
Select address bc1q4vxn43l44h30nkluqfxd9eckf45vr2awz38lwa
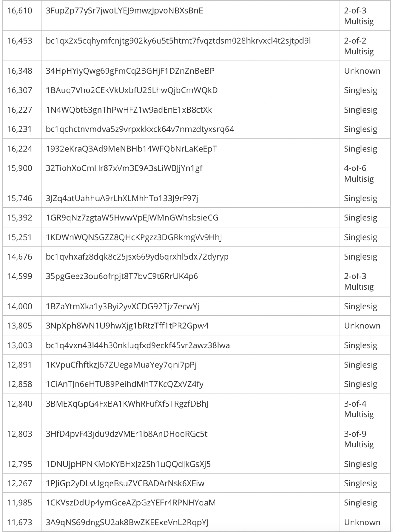click(138, 345)
